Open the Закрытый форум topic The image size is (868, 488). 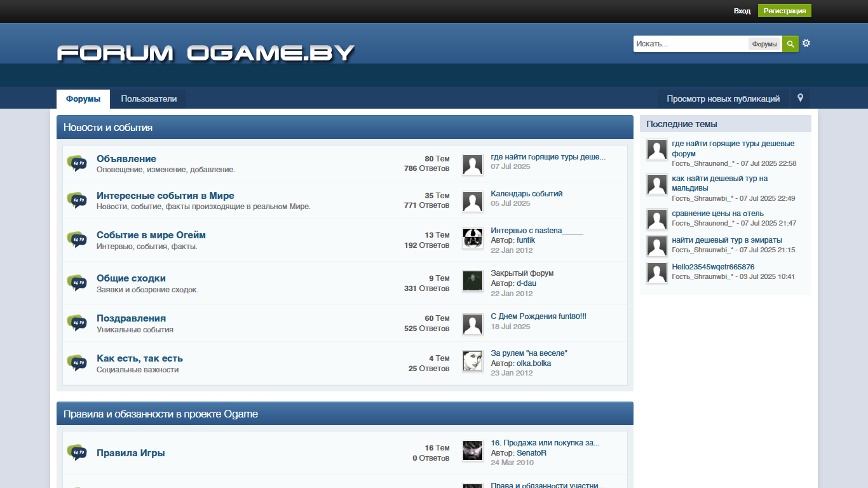click(x=522, y=273)
